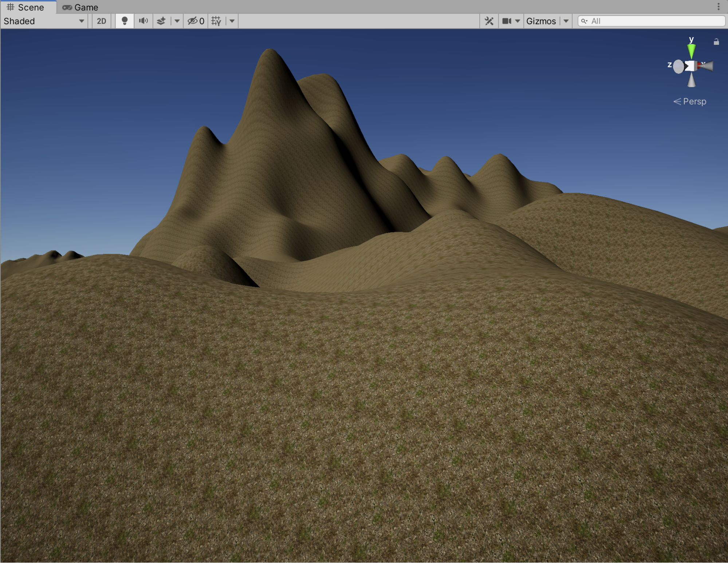Viewport: 728px width, 563px height.
Task: Open the scene camera settings icon
Action: (507, 21)
